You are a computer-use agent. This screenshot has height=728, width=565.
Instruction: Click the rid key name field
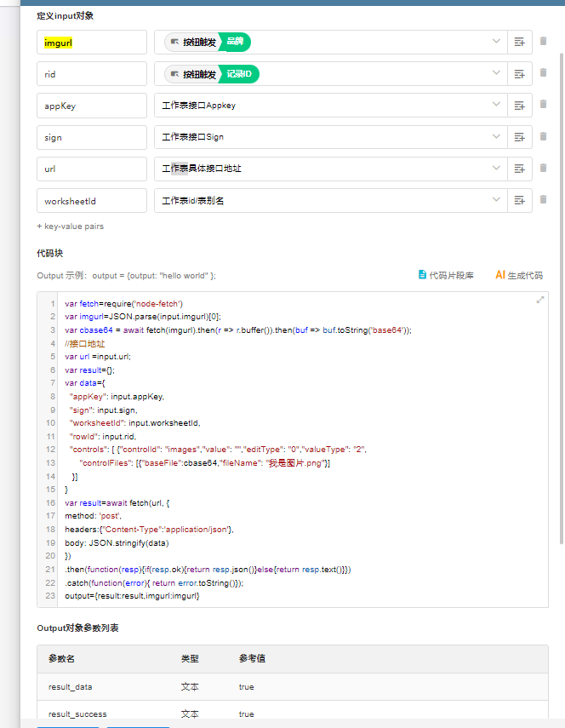(92, 74)
